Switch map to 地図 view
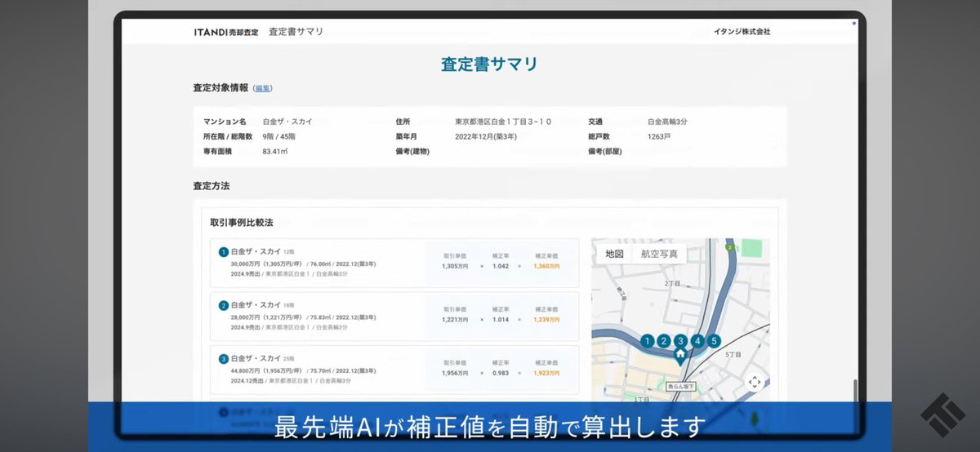The image size is (980, 452). pyautogui.click(x=614, y=254)
